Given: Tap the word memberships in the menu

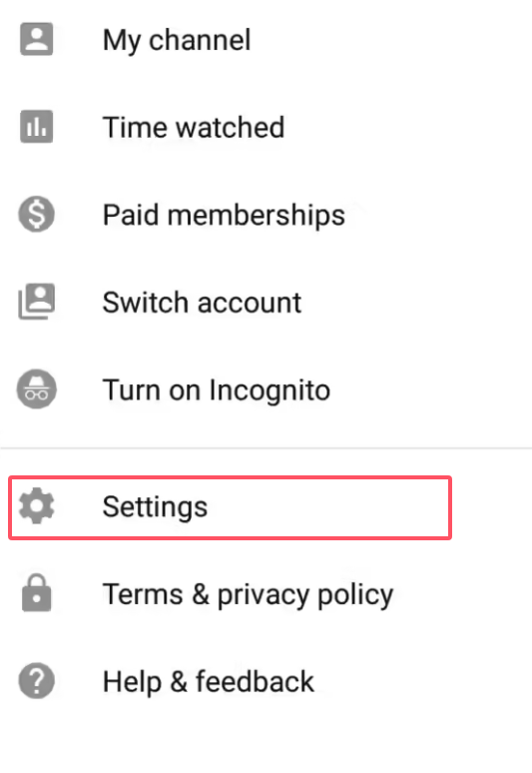Looking at the screenshot, I should (x=257, y=216).
